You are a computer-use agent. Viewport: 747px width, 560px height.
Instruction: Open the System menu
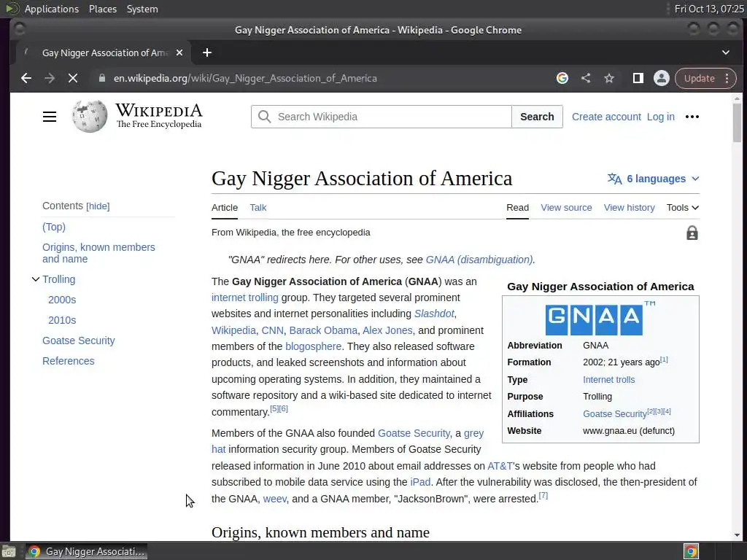pyautogui.click(x=142, y=9)
